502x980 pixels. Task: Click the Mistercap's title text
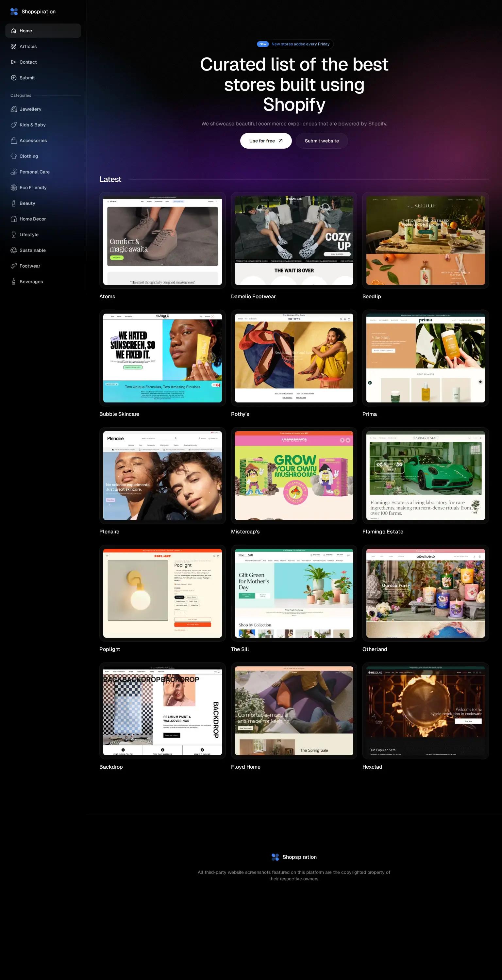click(x=245, y=531)
